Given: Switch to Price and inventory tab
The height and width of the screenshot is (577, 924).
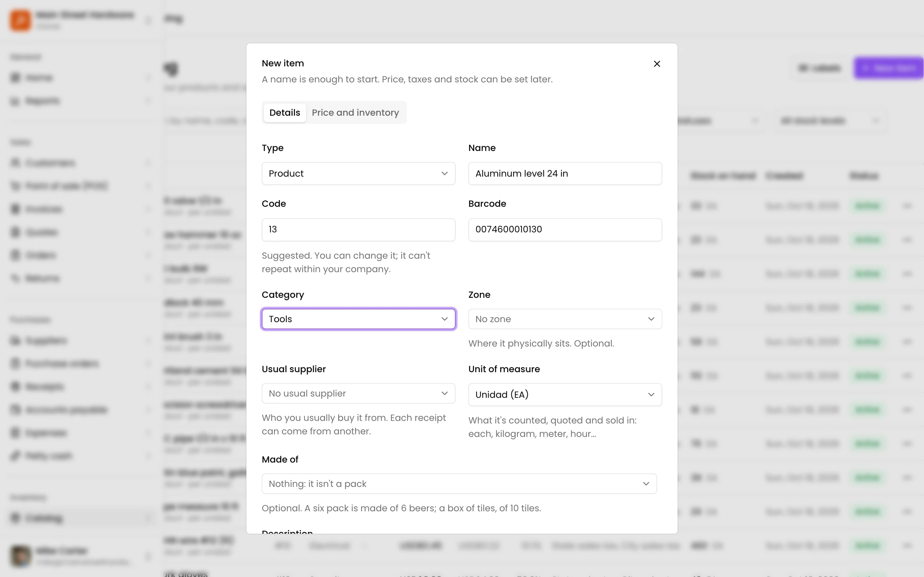Looking at the screenshot, I should (x=355, y=113).
